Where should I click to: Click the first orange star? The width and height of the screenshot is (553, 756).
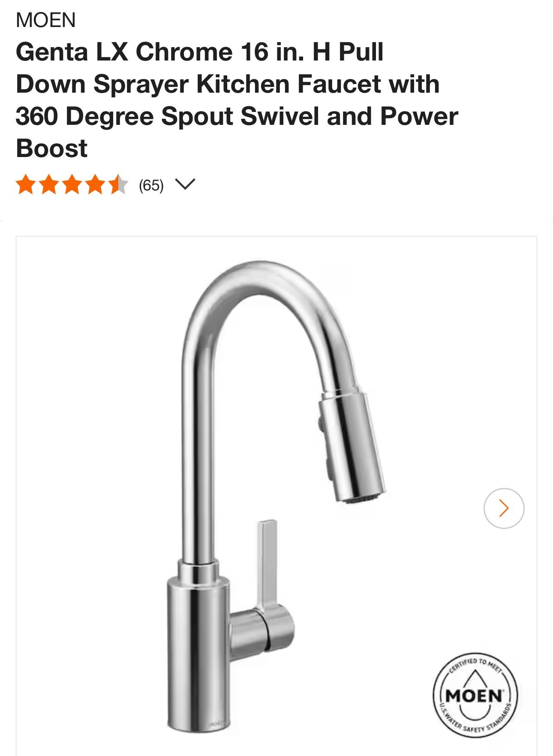click(x=26, y=185)
